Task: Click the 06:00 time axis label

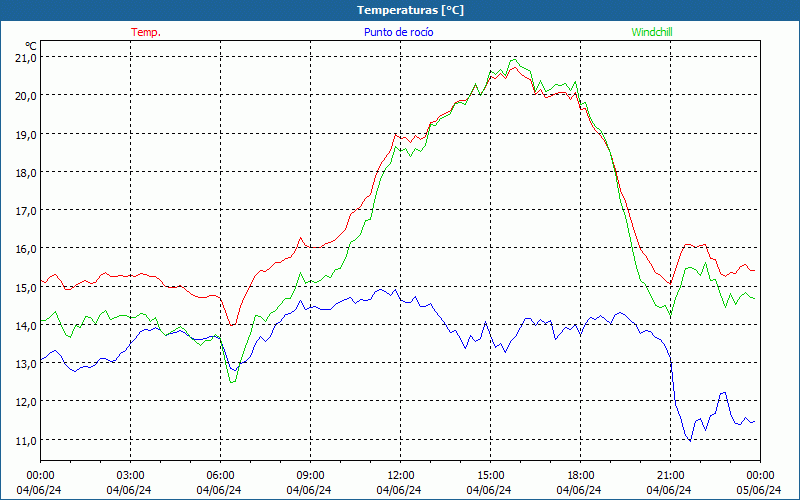Action: pos(220,475)
